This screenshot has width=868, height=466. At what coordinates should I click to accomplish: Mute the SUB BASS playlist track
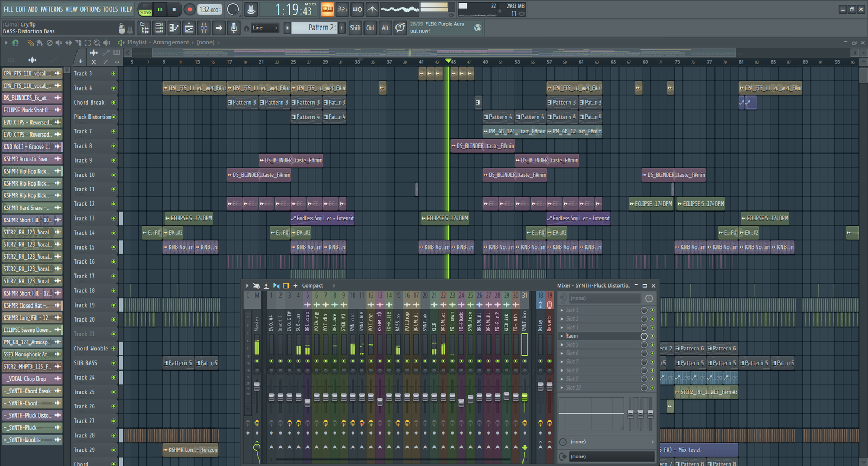coord(114,363)
